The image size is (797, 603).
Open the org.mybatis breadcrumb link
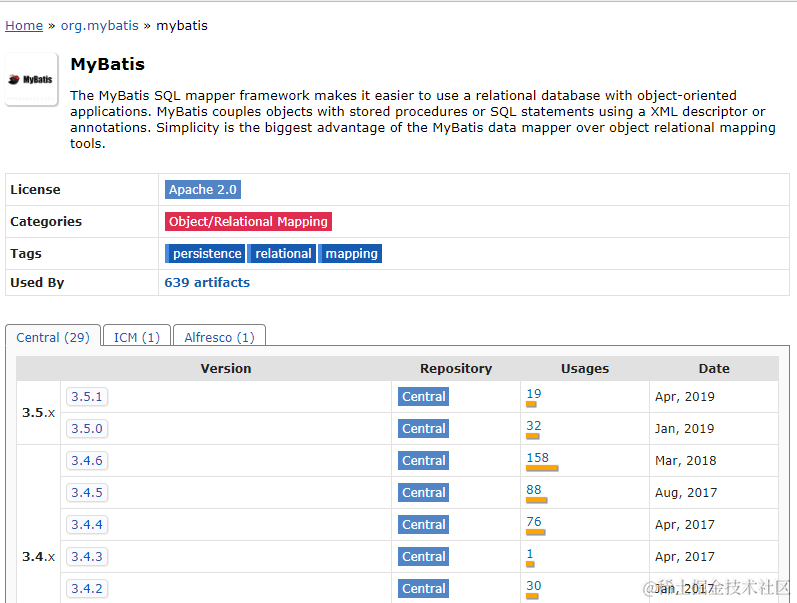click(x=100, y=25)
